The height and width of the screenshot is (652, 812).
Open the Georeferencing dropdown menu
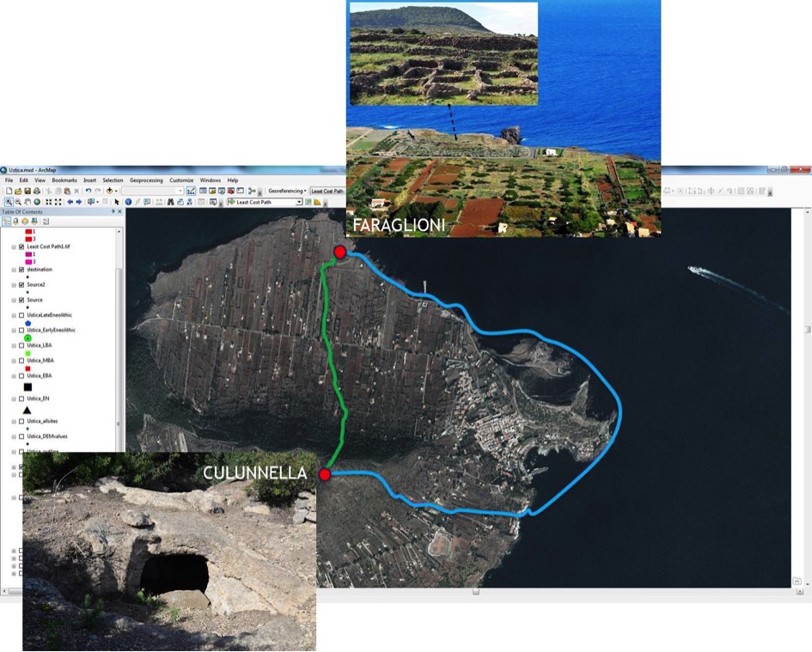287,191
